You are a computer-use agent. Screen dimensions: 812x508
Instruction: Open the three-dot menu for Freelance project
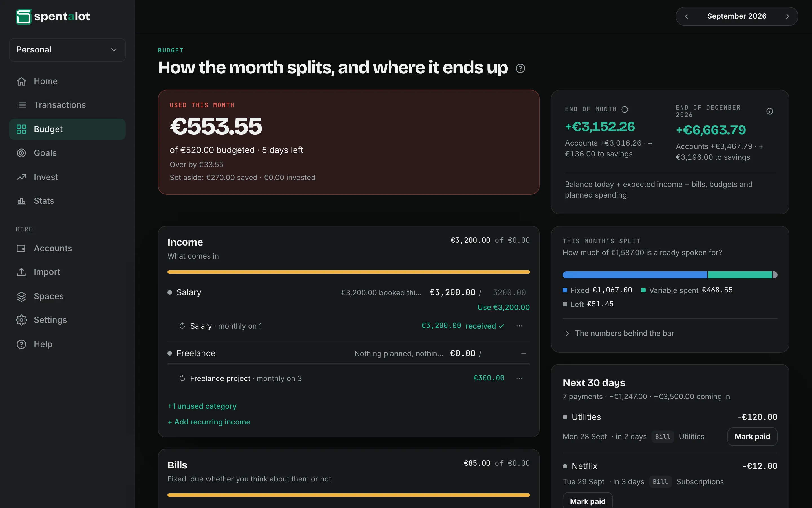click(519, 378)
